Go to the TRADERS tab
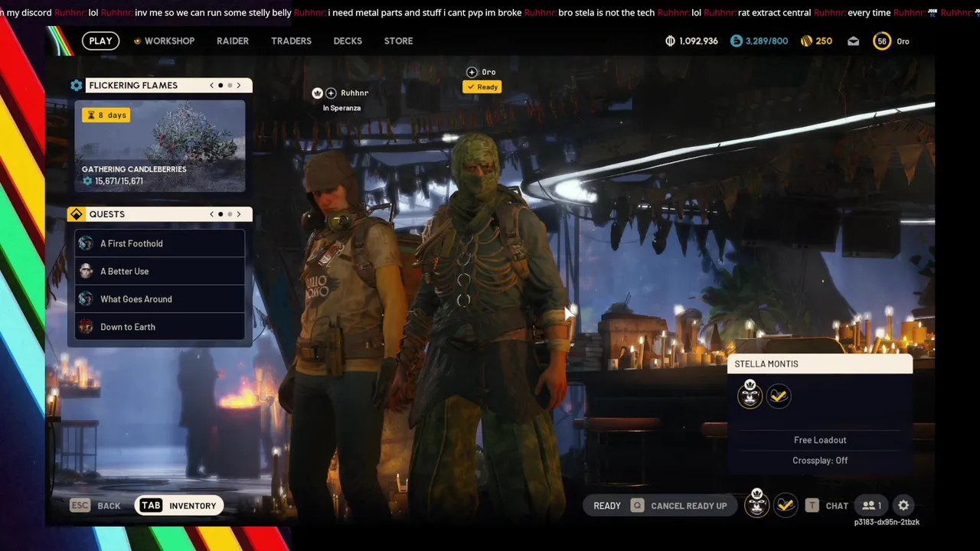980x551 pixels. click(x=291, y=41)
